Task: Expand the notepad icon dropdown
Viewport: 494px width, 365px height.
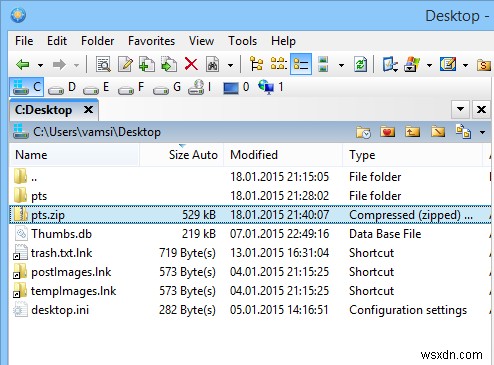Action: coord(465,65)
